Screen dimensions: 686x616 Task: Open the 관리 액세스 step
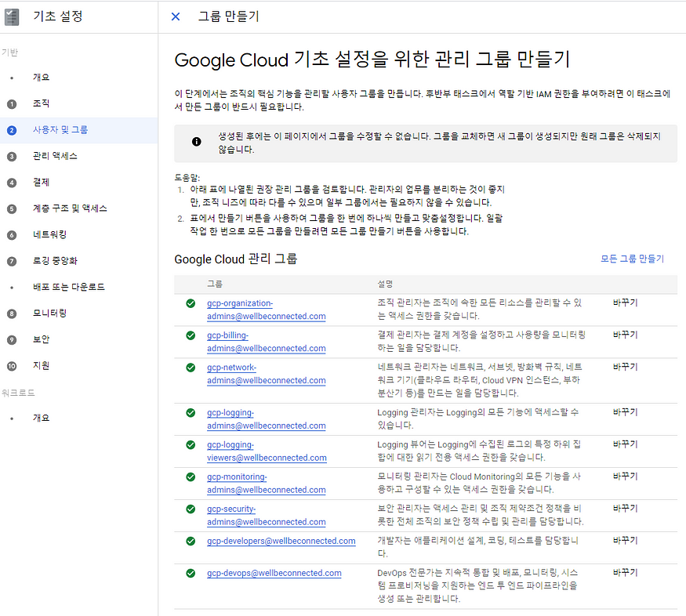[x=55, y=156]
